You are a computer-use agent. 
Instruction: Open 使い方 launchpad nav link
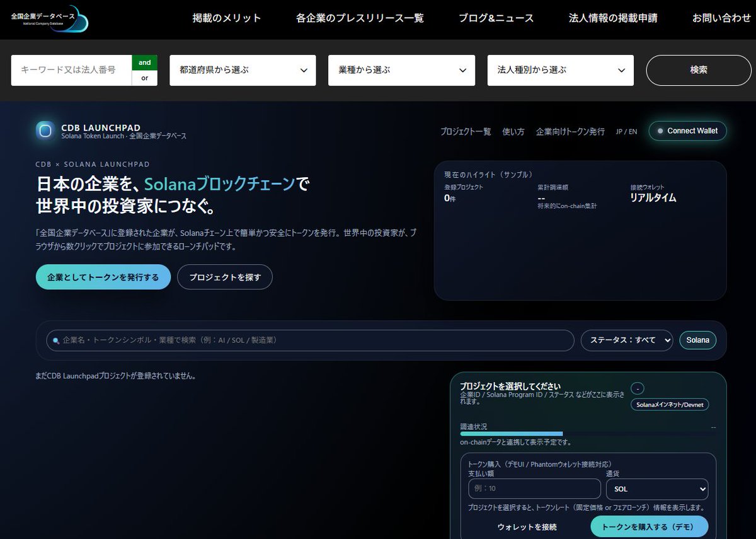(513, 131)
